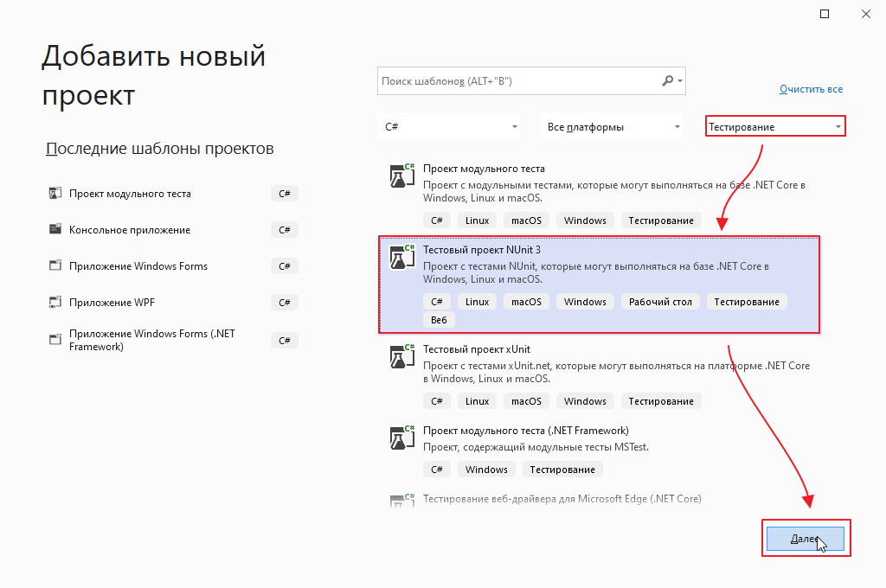Screen dimensions: 886x588
Task: Maximize the dialog window
Action: pos(825,14)
